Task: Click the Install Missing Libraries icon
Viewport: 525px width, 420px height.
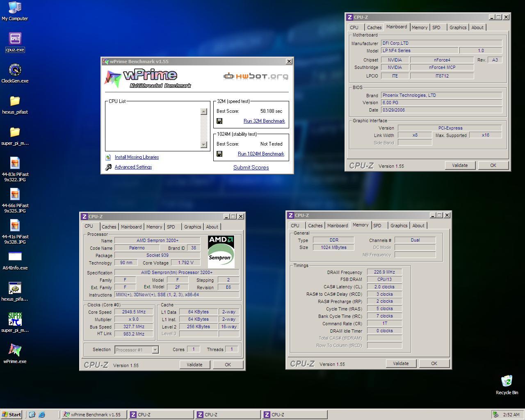Action: pos(108,157)
